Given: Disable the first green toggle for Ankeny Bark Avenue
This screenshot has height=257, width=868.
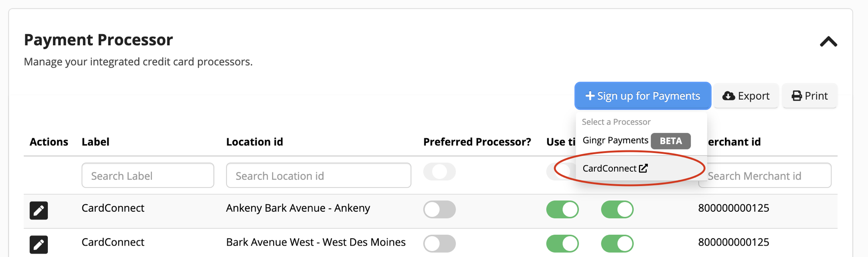Looking at the screenshot, I should [562, 209].
